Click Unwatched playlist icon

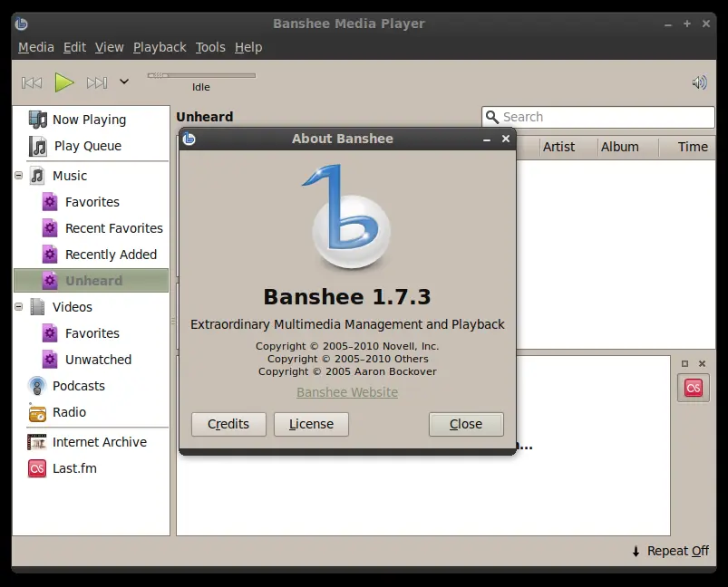(50, 360)
